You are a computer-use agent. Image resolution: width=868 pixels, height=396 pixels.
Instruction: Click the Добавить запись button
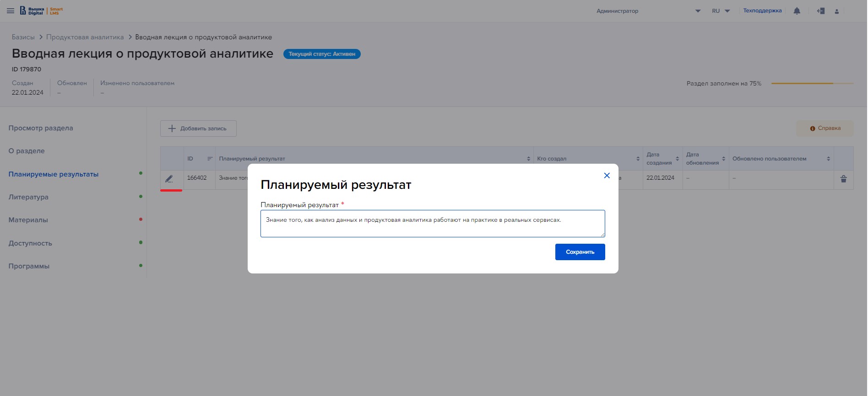point(198,128)
